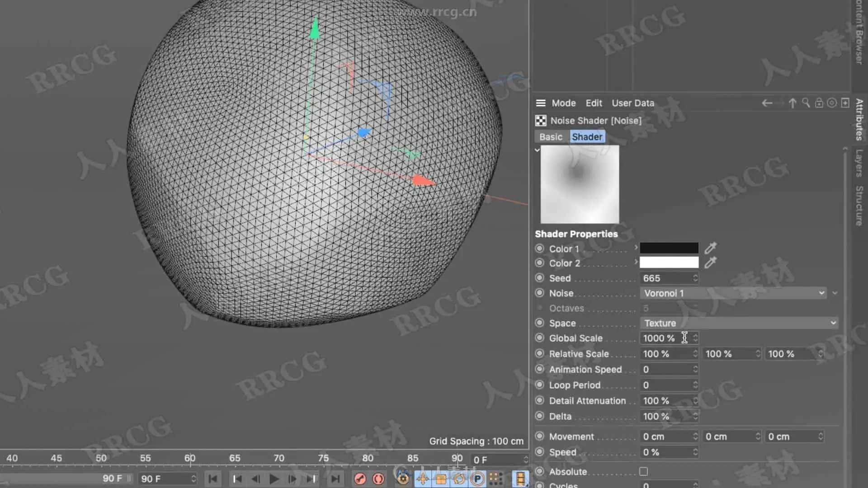Enable the Absolute checkbox

(x=643, y=471)
